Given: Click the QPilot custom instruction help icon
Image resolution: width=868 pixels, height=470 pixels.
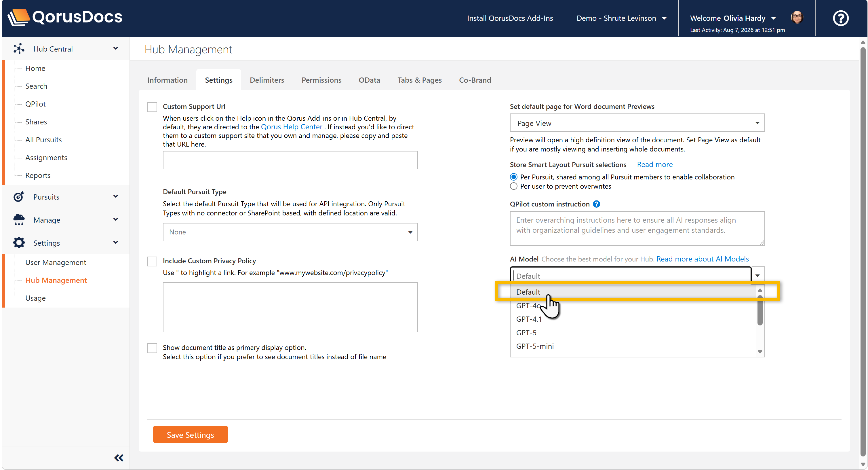Looking at the screenshot, I should point(596,204).
